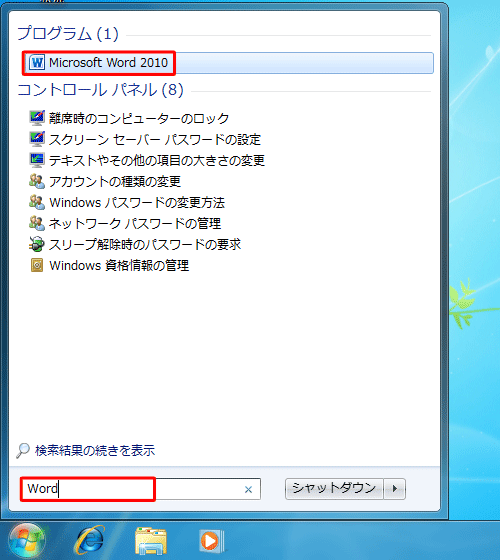The image size is (500, 560).
Task: Click the vault icon next to Windows 資格情報の管理
Action: (37, 265)
